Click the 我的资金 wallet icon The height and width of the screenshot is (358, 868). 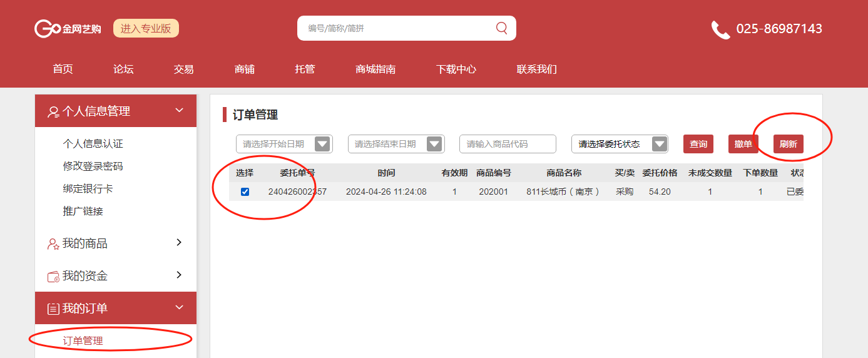pos(53,277)
